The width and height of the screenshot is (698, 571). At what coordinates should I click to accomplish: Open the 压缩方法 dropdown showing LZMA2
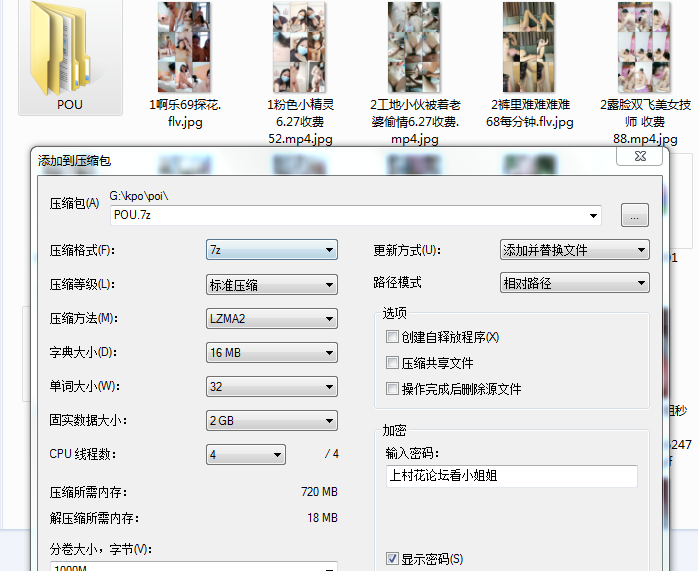pos(271,319)
